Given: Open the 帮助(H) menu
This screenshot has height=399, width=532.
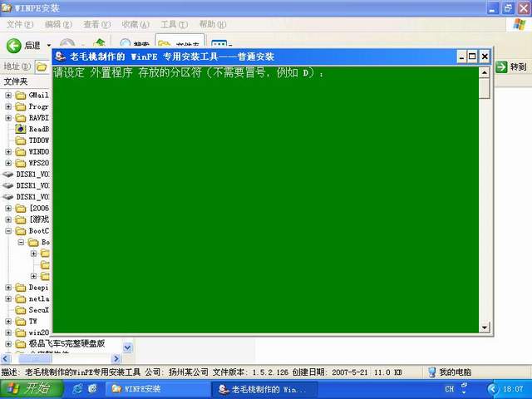Looking at the screenshot, I should pos(213,24).
